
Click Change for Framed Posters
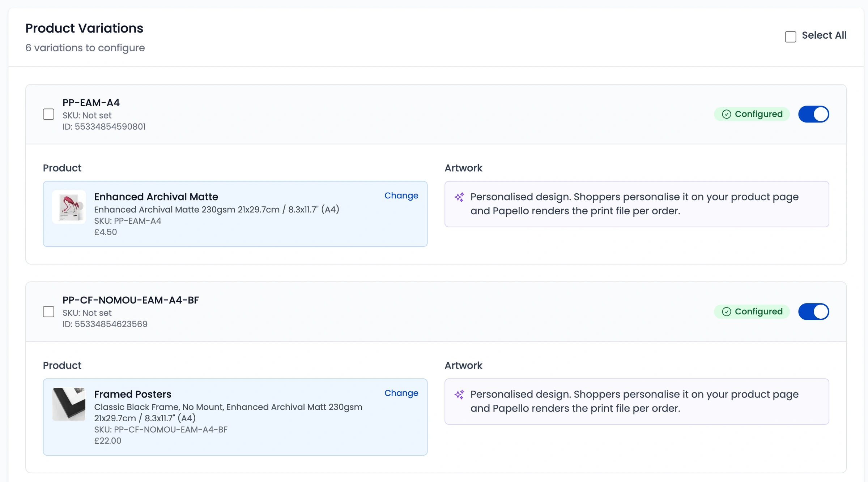(401, 393)
